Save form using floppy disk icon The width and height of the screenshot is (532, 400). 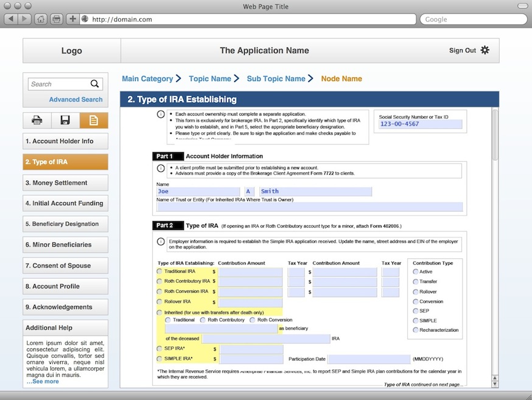click(65, 120)
